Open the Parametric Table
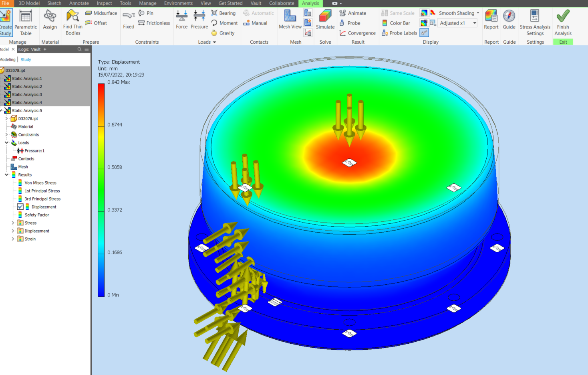Viewport: 588px width, 375px height. coord(26,19)
